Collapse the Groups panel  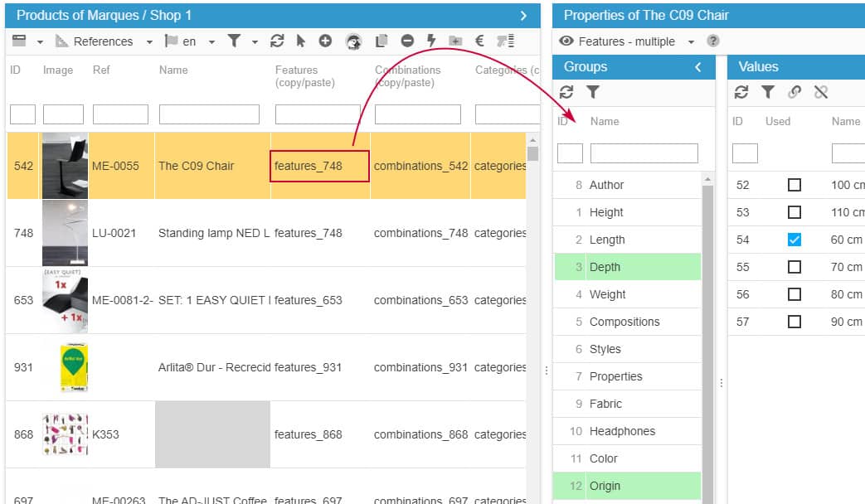698,67
